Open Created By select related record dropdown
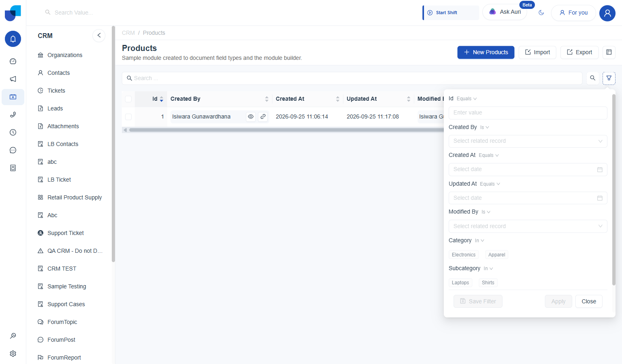 pyautogui.click(x=528, y=141)
